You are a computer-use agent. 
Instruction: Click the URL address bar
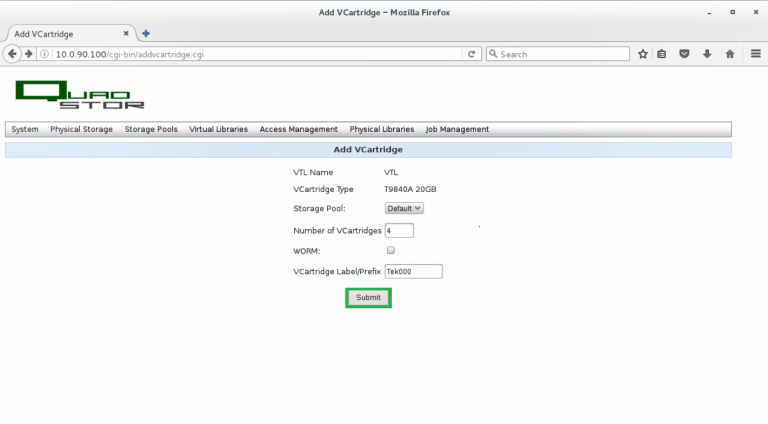point(257,54)
